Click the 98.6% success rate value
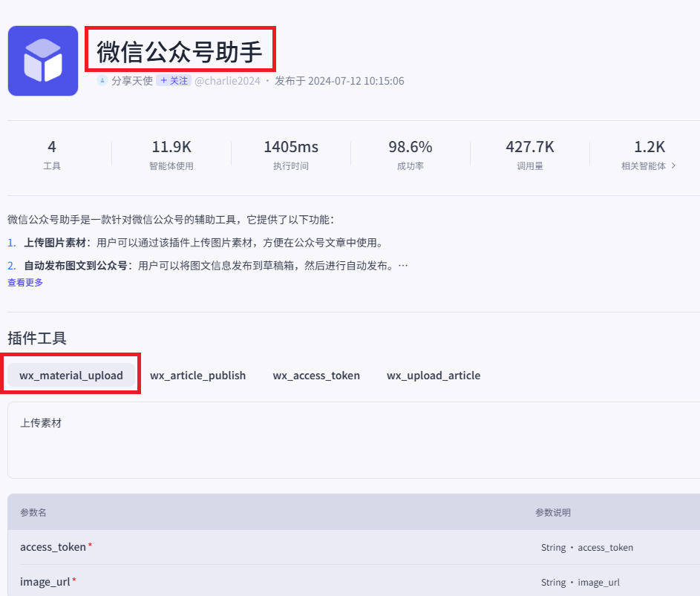Viewport: 700px width, 596px height. click(x=410, y=147)
